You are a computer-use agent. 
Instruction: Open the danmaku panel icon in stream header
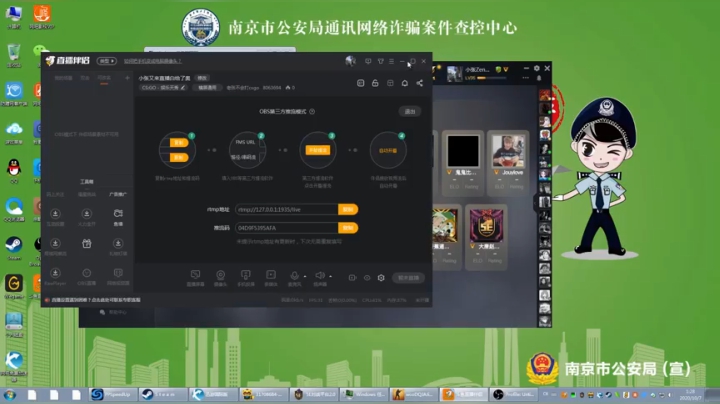tap(360, 83)
